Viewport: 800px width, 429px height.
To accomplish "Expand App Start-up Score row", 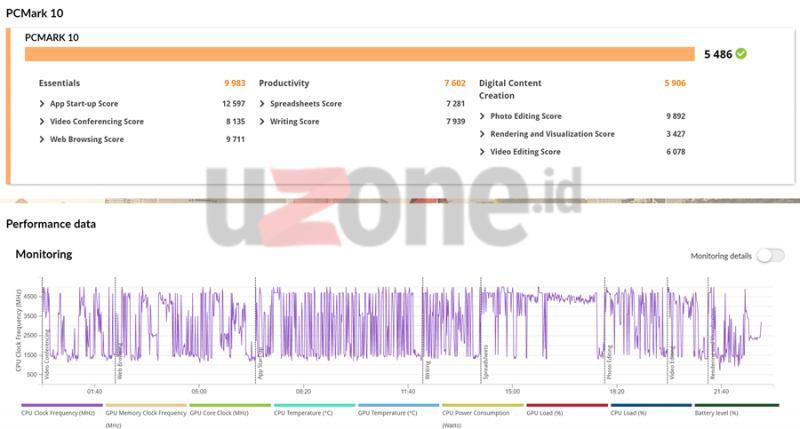I will coord(42,104).
